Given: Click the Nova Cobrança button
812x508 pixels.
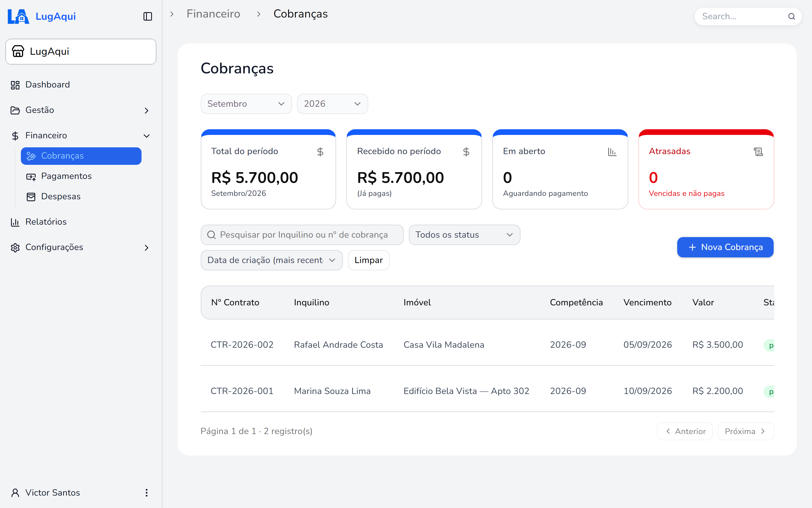Looking at the screenshot, I should [x=725, y=247].
